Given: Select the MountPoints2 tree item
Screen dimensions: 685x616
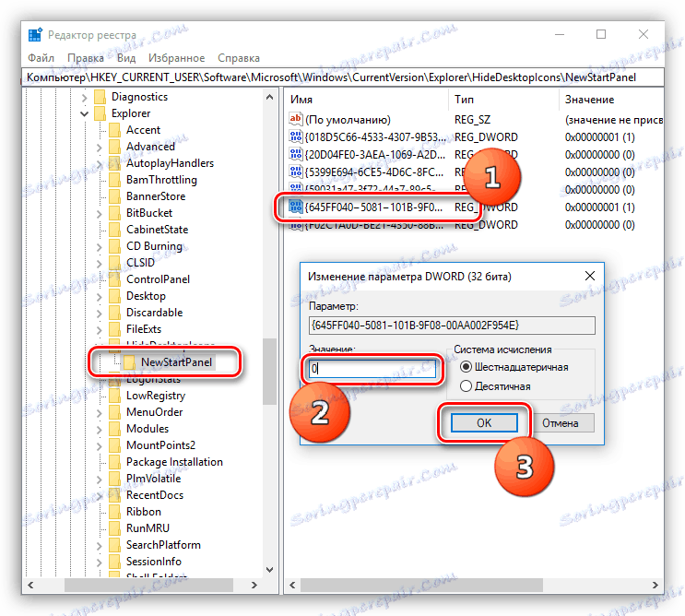Looking at the screenshot, I should (x=160, y=445).
